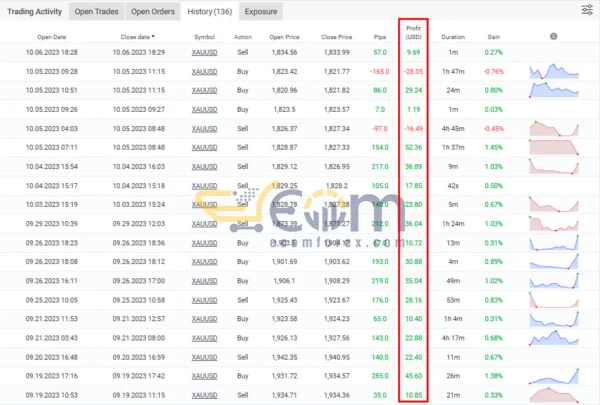Select the 45.60 profit value

(414, 376)
